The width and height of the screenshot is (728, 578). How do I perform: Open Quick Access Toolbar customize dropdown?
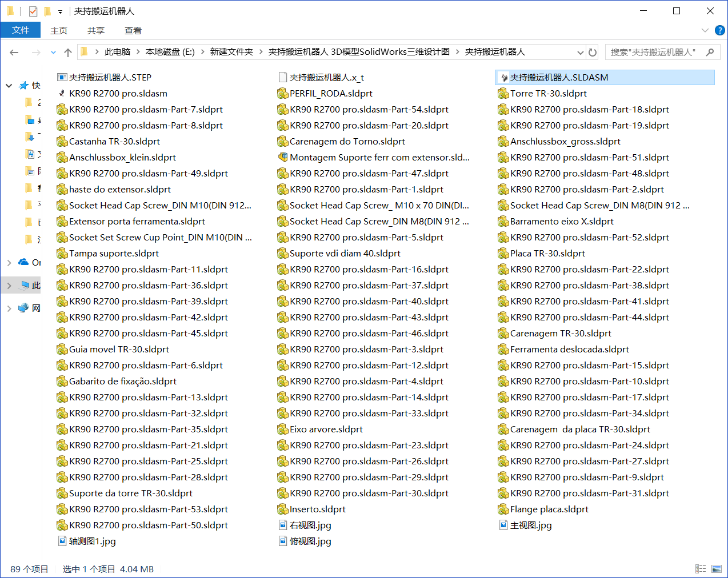(60, 11)
